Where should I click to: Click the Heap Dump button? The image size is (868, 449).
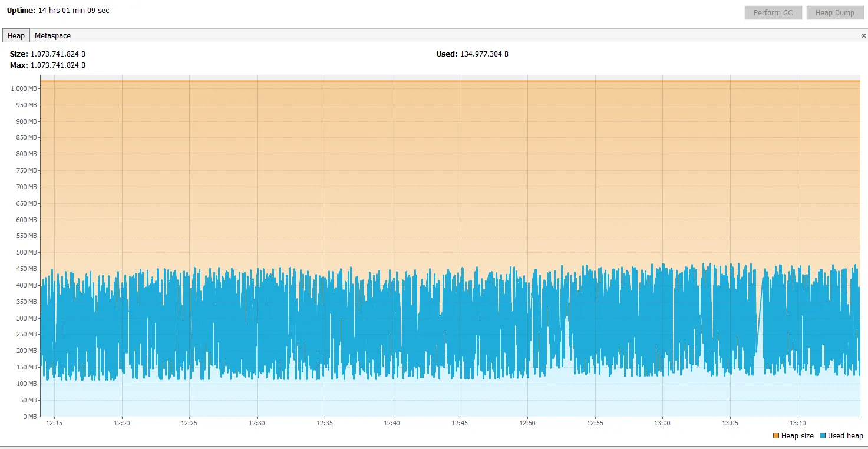click(x=834, y=13)
